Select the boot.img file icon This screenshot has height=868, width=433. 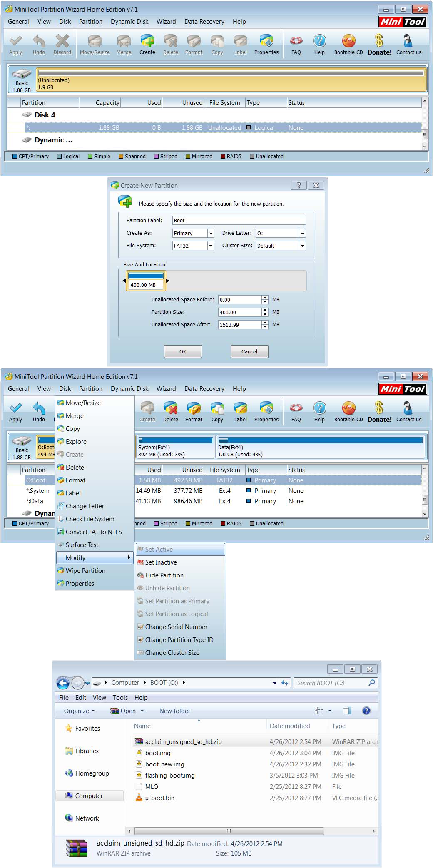pyautogui.click(x=139, y=753)
